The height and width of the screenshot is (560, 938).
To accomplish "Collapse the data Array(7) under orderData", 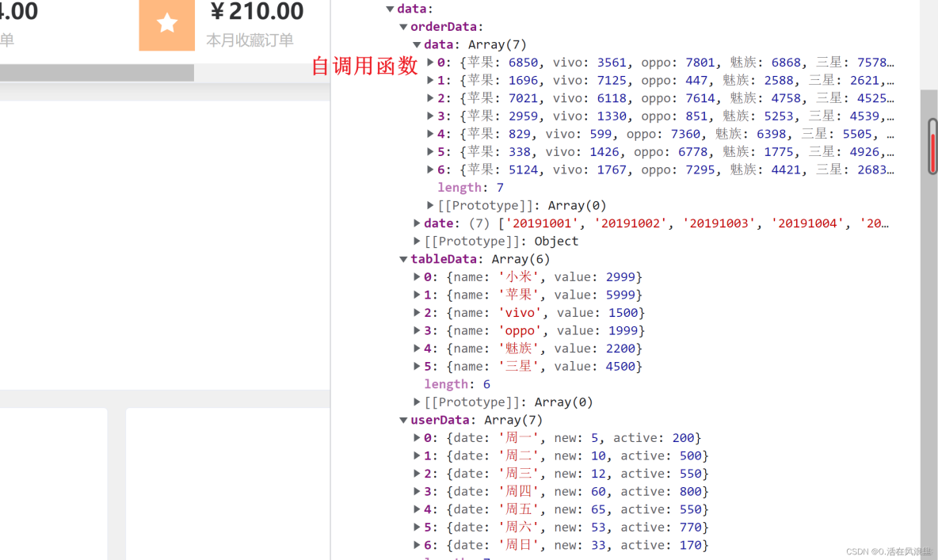I will point(416,44).
